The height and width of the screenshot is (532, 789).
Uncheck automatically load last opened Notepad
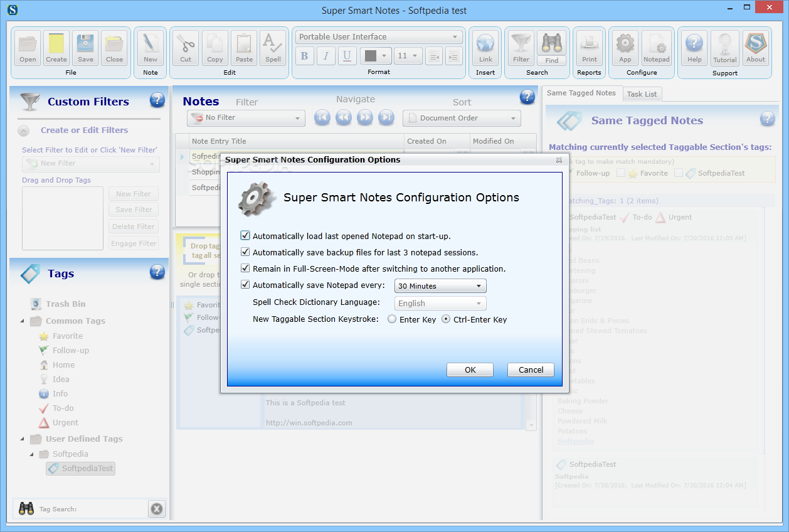[x=245, y=236]
